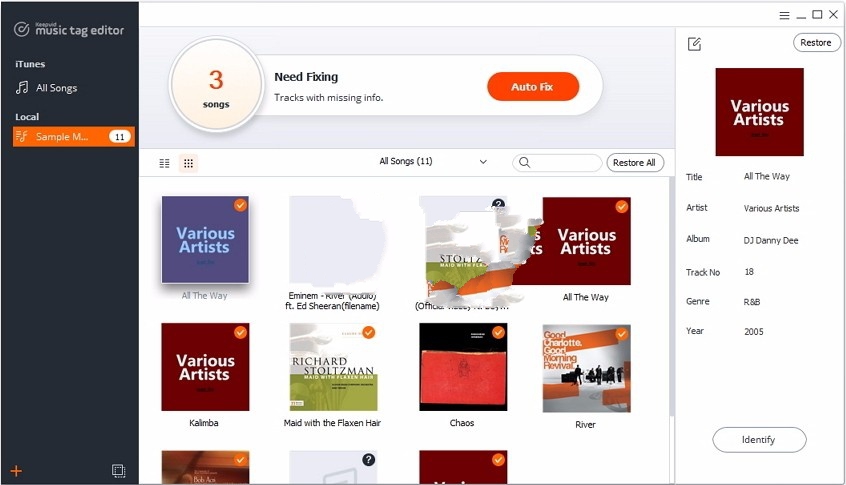Click the 11 songs count badge
The width and height of the screenshot is (846, 485).
click(x=120, y=136)
